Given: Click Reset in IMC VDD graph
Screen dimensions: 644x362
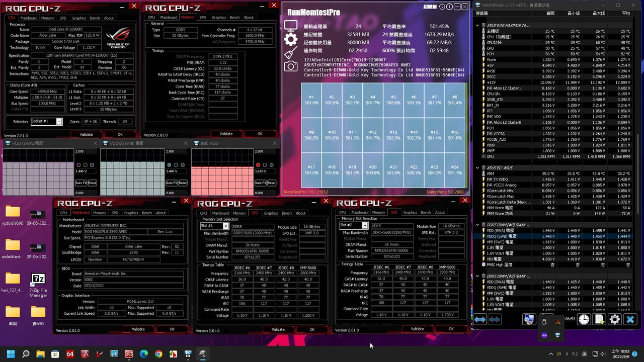Looking at the screenshot, I should coord(272,183).
